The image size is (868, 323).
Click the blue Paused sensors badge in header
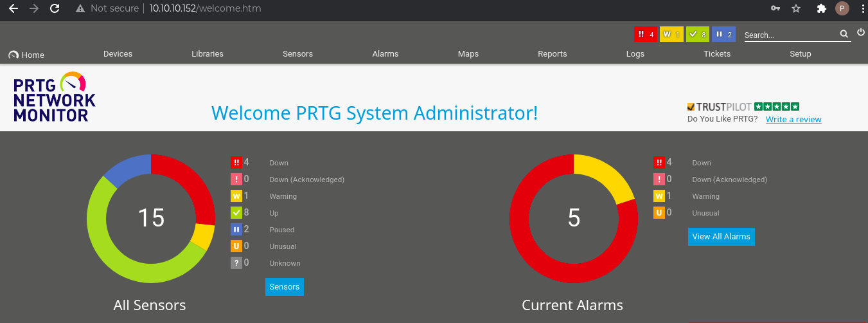pyautogui.click(x=723, y=35)
